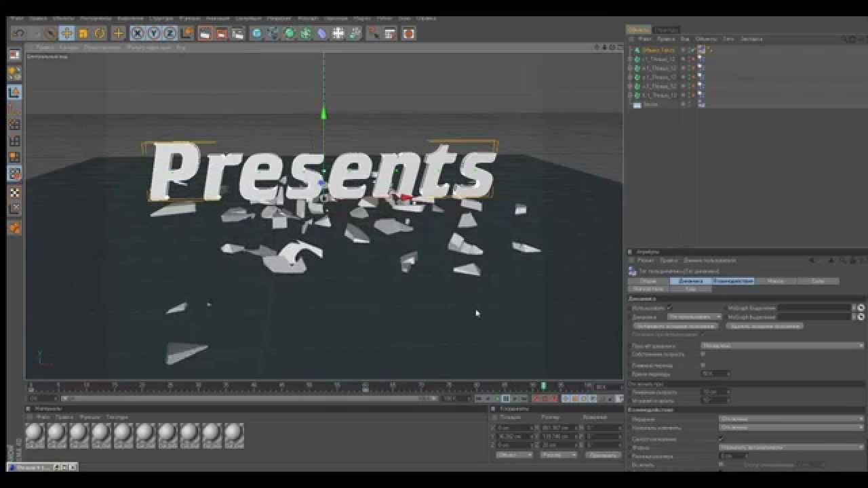Toggle the Использовать dynamics checkbox
The height and width of the screenshot is (488, 868).
669,307
